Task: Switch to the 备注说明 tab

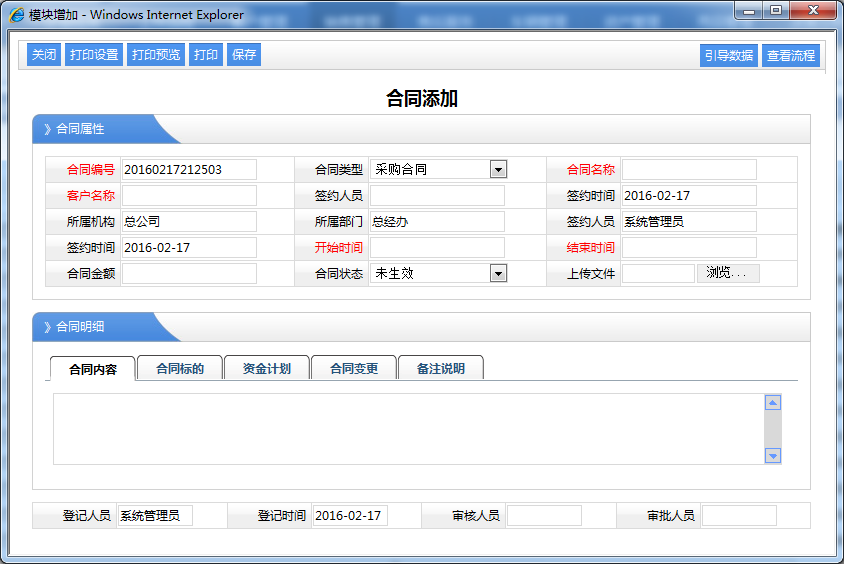Action: pos(441,369)
